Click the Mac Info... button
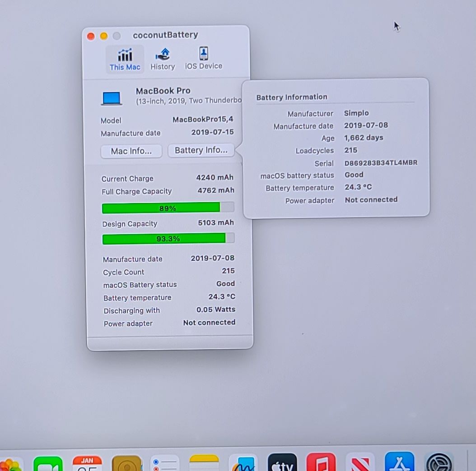 (x=131, y=151)
